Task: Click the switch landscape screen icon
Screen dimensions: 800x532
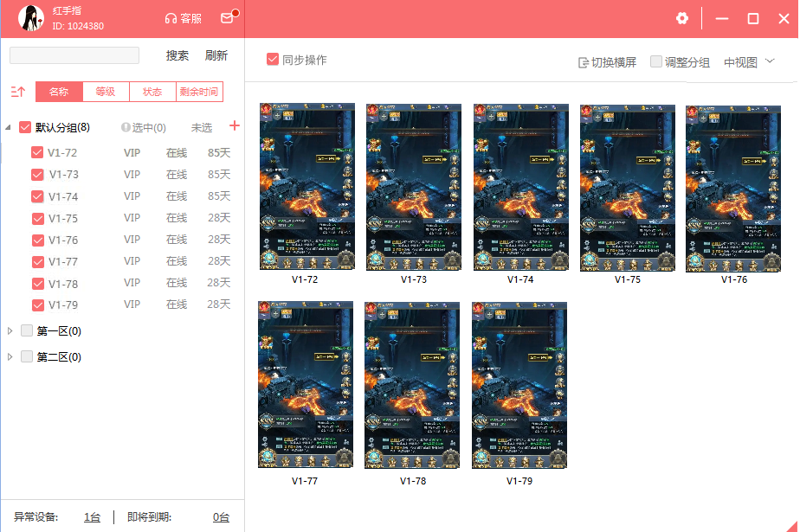Action: pos(583,62)
